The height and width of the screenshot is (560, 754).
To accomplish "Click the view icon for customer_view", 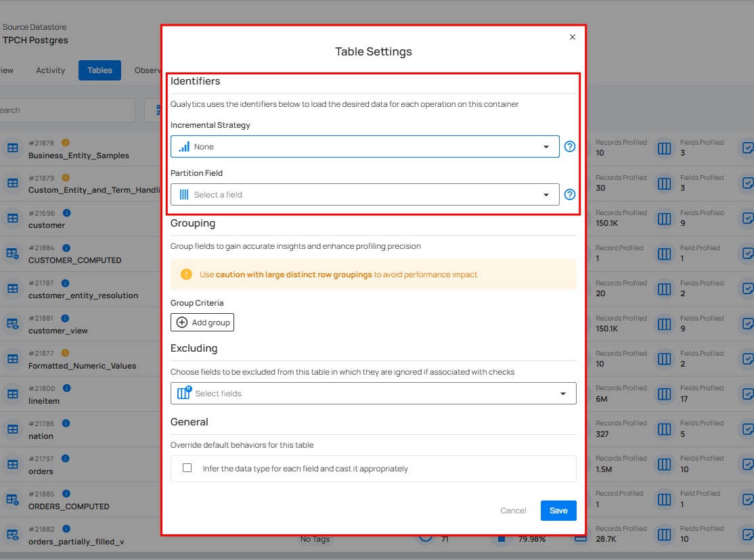I will point(12,324).
